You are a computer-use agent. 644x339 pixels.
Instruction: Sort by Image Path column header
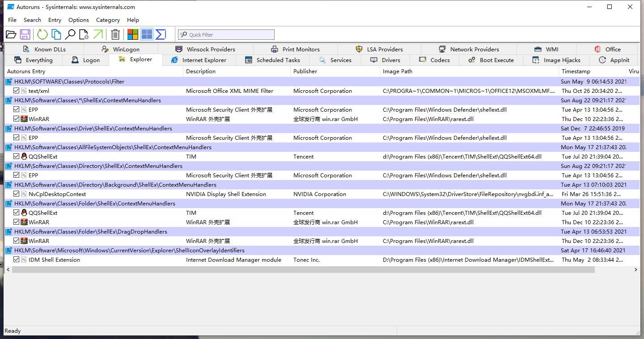coord(470,71)
